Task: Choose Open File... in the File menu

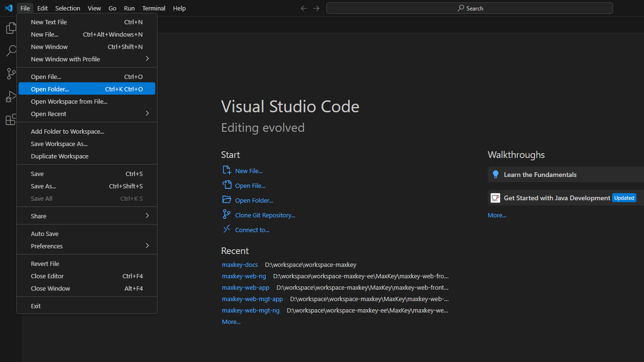Action: point(87,77)
